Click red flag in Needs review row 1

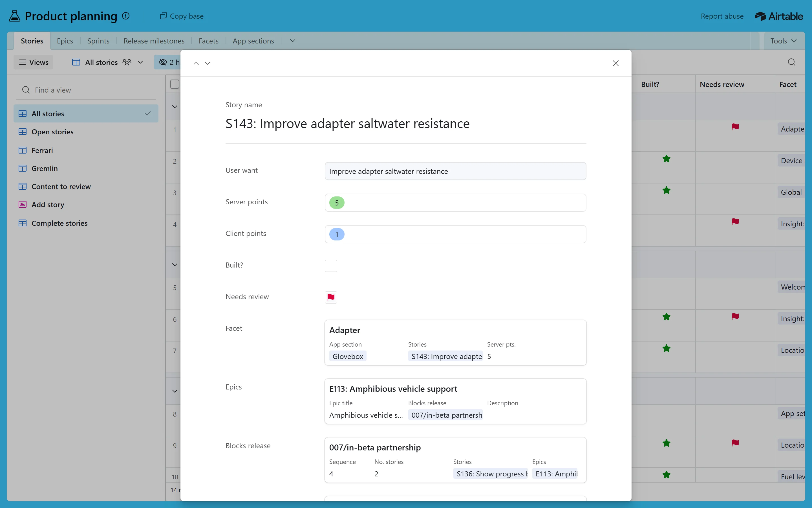click(735, 127)
